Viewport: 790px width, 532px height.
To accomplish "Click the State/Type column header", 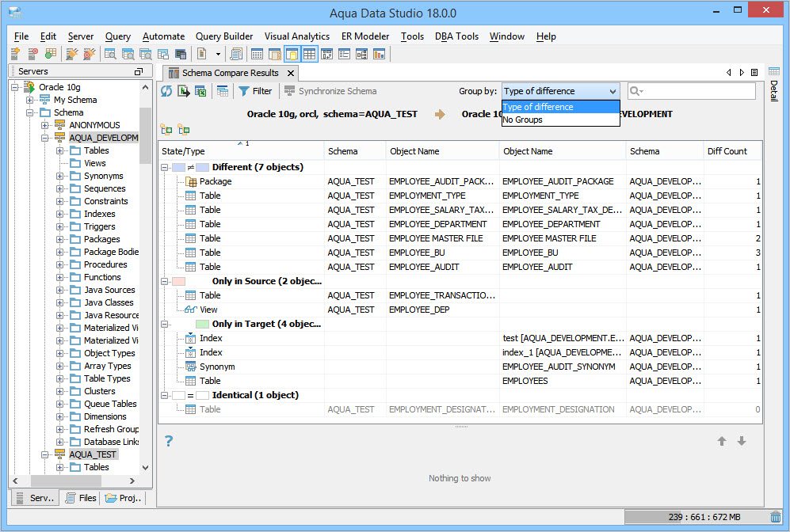I will tap(241, 151).
